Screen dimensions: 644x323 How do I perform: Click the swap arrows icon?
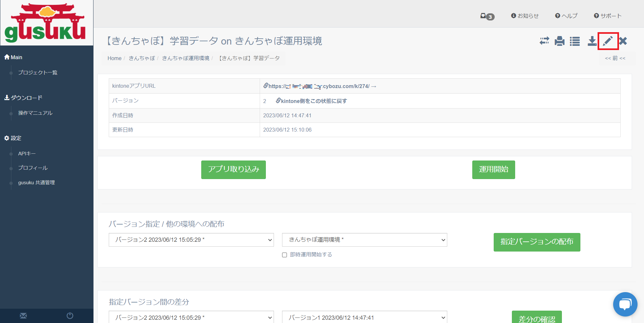coord(544,41)
